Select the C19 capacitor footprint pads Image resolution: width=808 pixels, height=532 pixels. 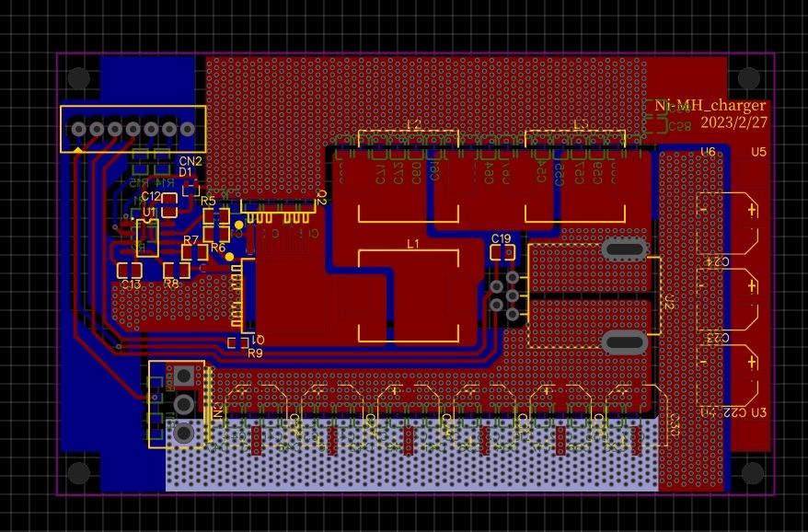click(x=502, y=252)
